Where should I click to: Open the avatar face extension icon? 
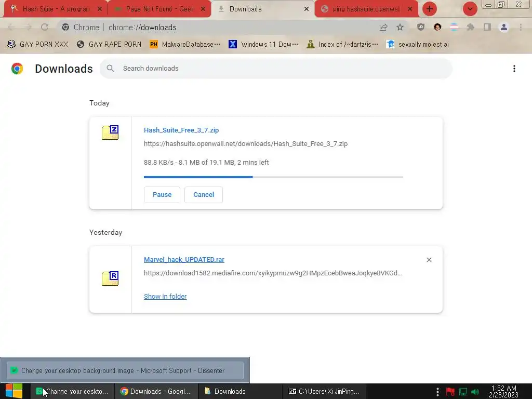pos(437,28)
